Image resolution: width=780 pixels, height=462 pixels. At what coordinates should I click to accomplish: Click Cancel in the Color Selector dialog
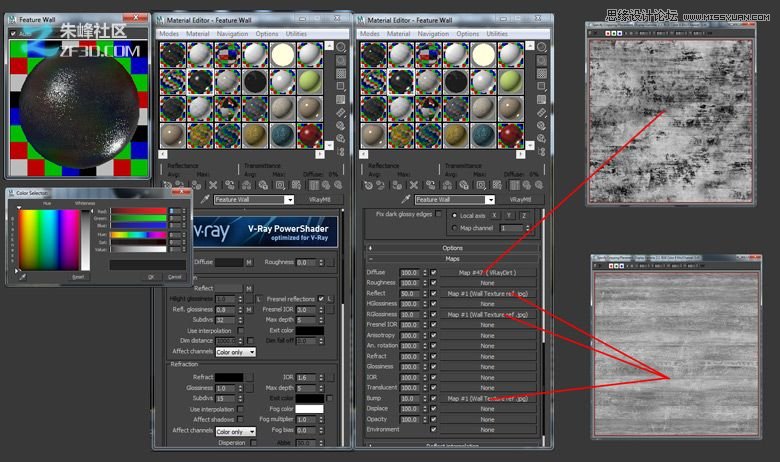175,277
